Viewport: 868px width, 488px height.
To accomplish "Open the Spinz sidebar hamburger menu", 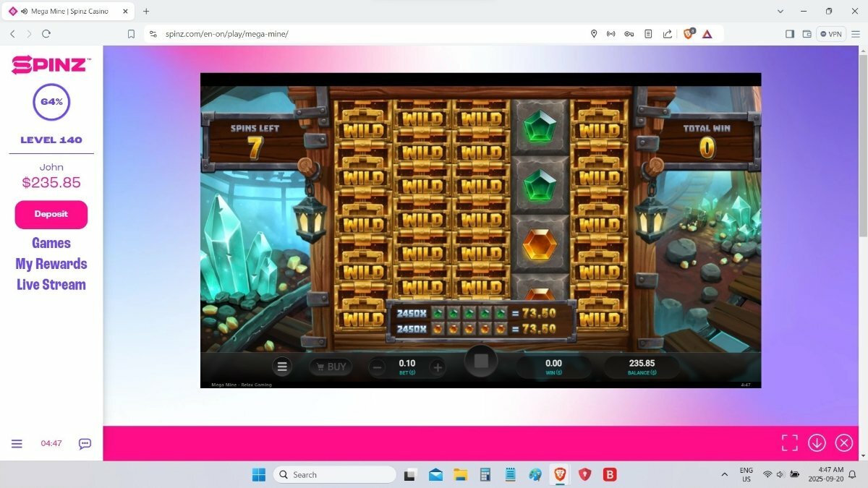I will [17, 444].
